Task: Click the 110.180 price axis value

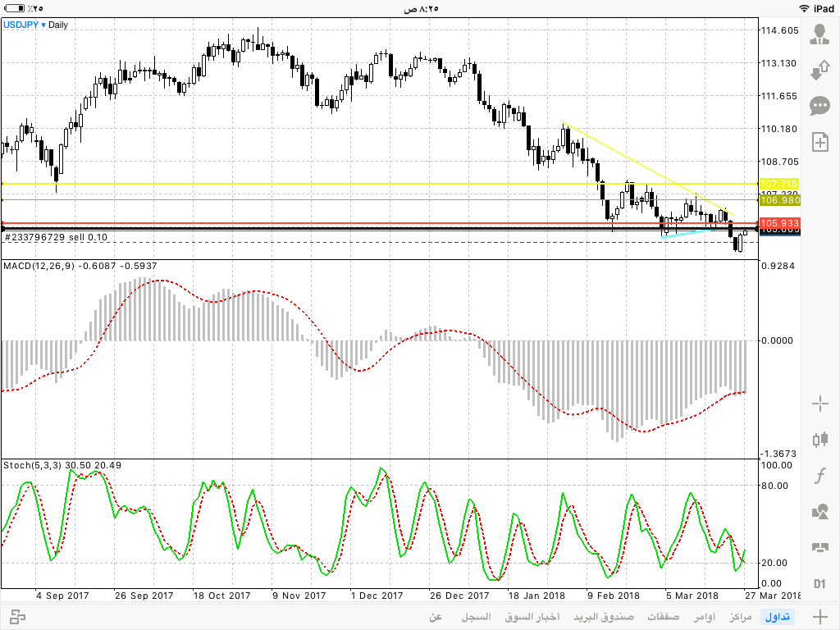Action: pyautogui.click(x=779, y=129)
